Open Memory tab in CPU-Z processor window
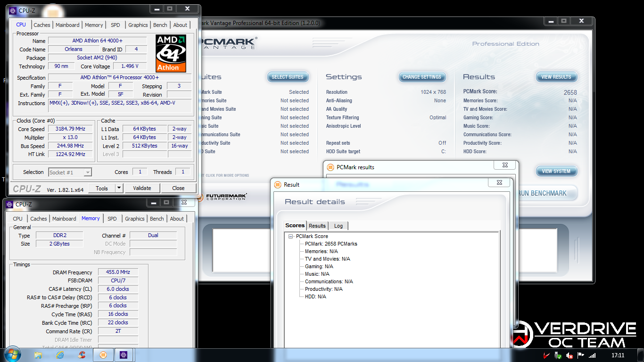 tap(94, 25)
